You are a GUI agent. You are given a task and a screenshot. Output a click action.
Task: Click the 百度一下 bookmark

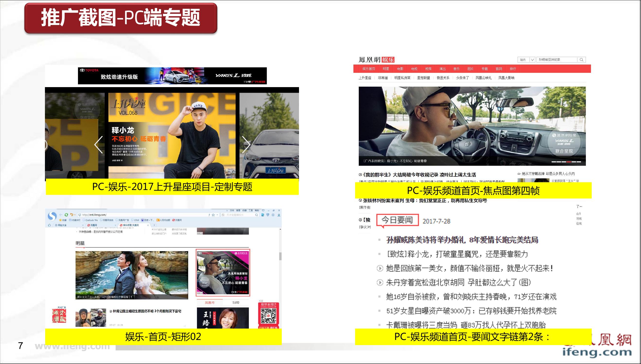coord(148,220)
